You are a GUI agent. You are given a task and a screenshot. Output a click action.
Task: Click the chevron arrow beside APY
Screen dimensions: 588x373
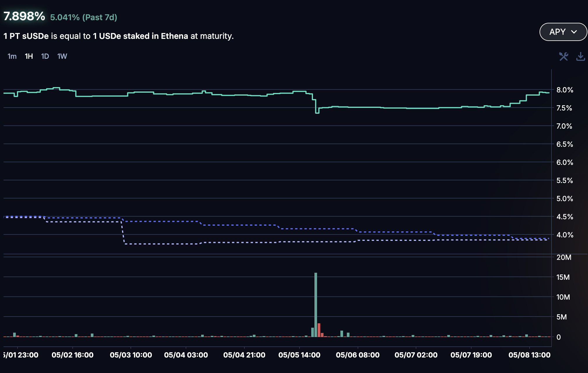click(x=574, y=32)
